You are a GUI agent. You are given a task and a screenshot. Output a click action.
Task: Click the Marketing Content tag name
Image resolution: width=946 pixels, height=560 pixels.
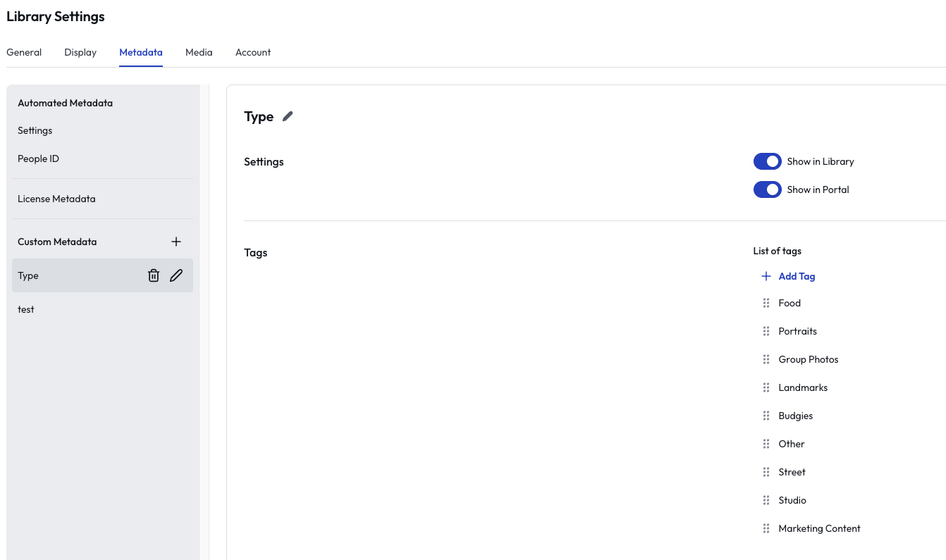click(820, 528)
